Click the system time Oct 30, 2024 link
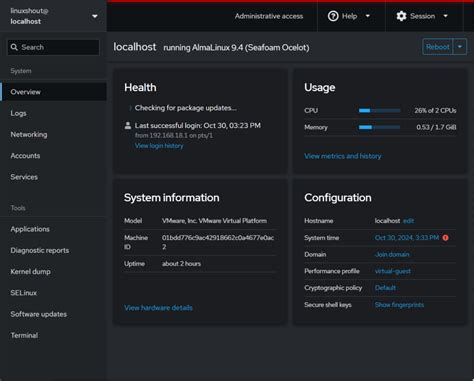 [407, 238]
